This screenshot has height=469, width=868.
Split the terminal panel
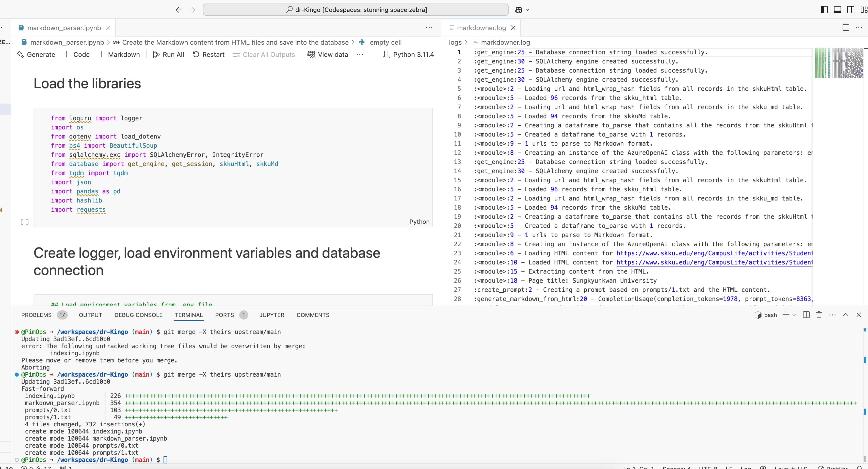806,315
